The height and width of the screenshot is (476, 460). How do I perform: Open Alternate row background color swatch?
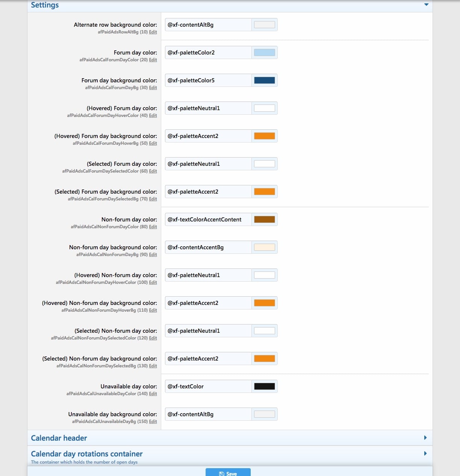click(265, 25)
